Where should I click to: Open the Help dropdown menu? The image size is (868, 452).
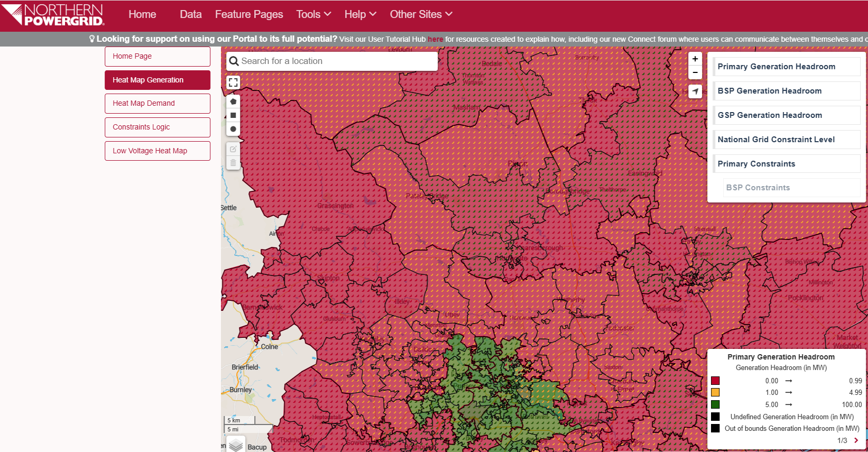[360, 14]
